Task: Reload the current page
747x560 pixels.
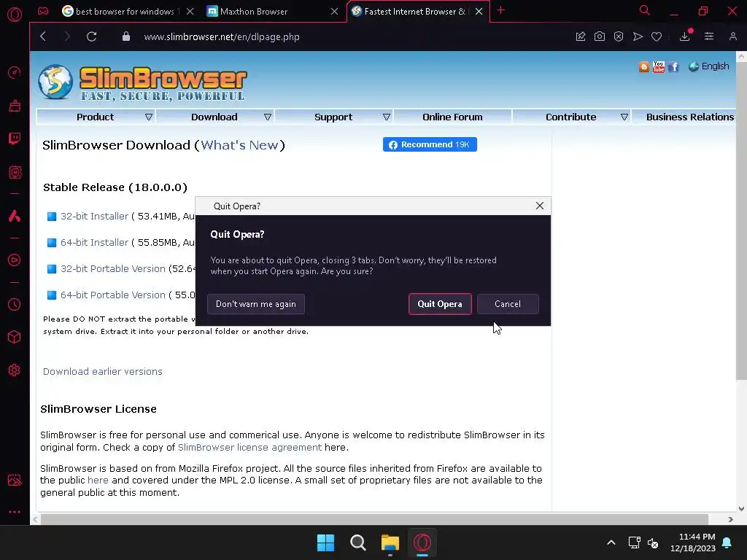Action: 91,36
